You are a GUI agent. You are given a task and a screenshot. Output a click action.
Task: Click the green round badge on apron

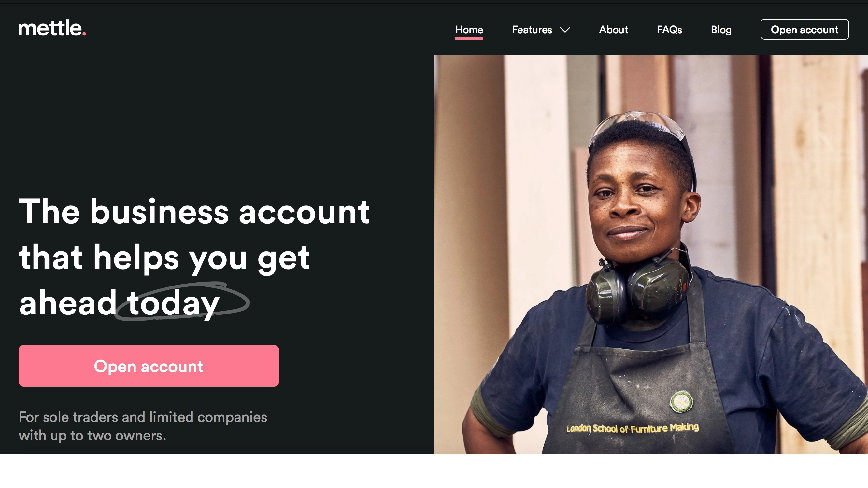point(681,401)
